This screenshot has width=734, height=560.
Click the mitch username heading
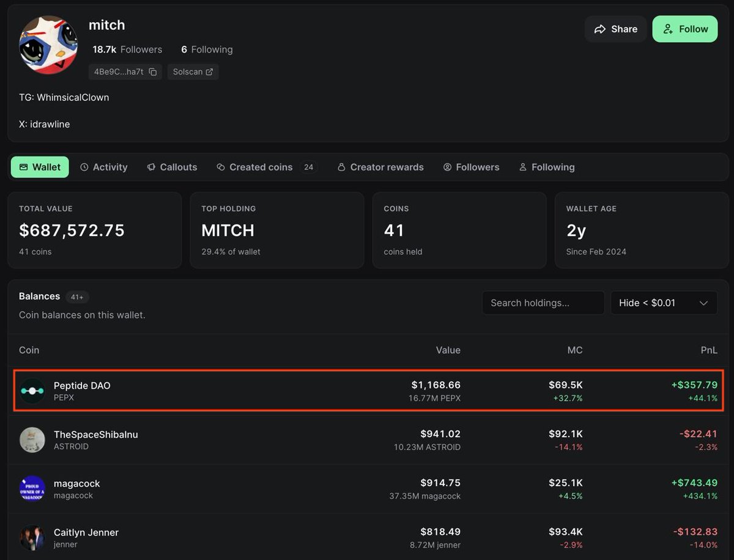tap(107, 25)
